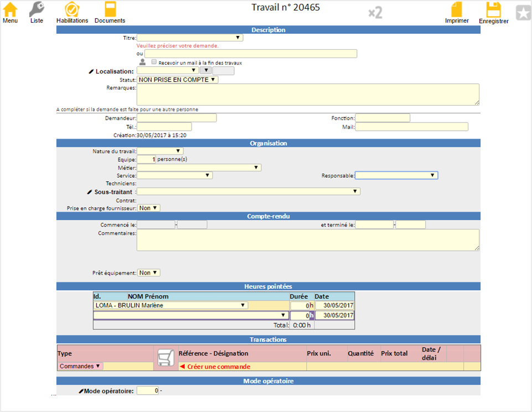
Task: Click the date field in BRULIN Marlène row
Action: pos(335,306)
